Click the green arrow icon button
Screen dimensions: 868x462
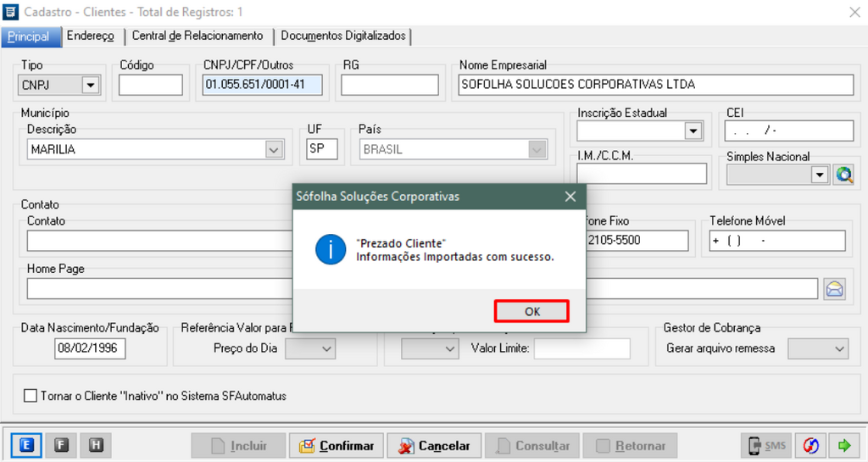pos(843,445)
